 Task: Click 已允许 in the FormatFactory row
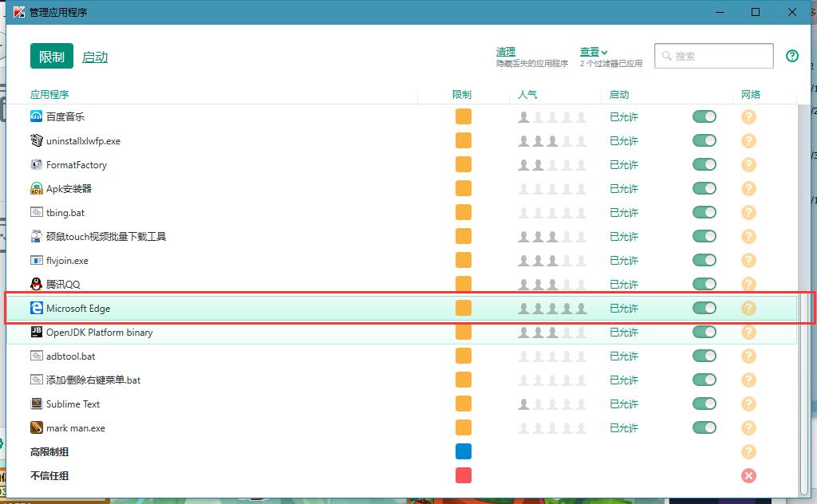coord(624,164)
